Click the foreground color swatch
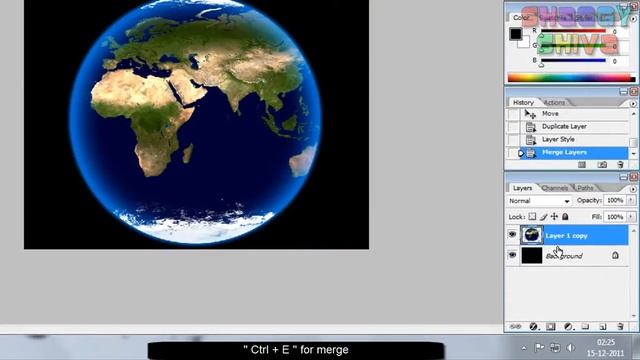The height and width of the screenshot is (360, 640). coord(515,34)
